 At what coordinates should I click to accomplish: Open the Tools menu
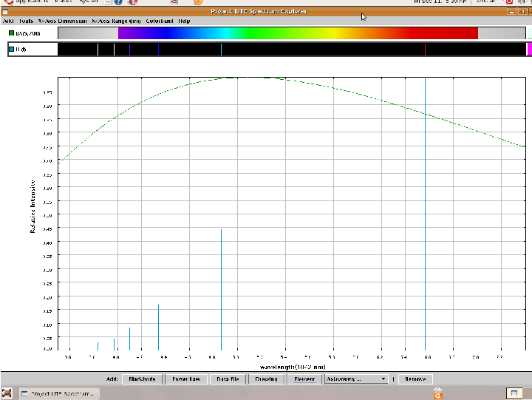pos(26,21)
